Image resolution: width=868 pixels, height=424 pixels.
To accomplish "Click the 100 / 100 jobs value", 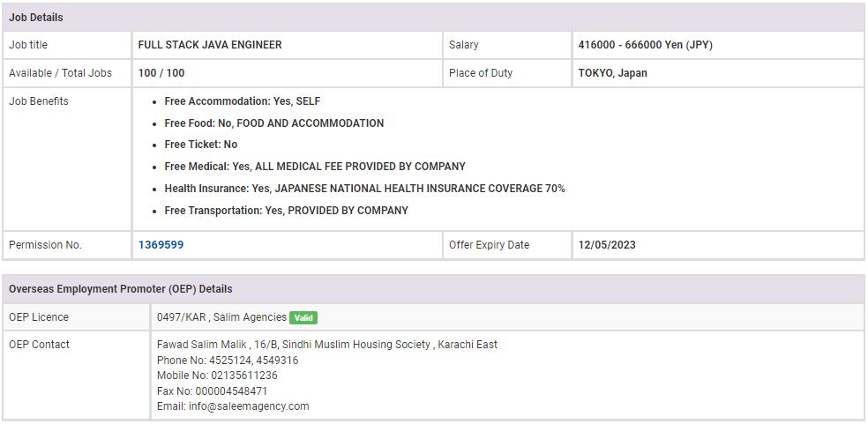I will (x=161, y=73).
